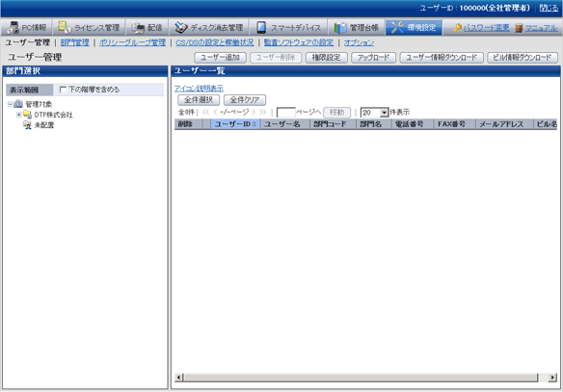The height and width of the screenshot is (392, 563).
Task: Click the FAX番号 column header
Action: (x=455, y=124)
